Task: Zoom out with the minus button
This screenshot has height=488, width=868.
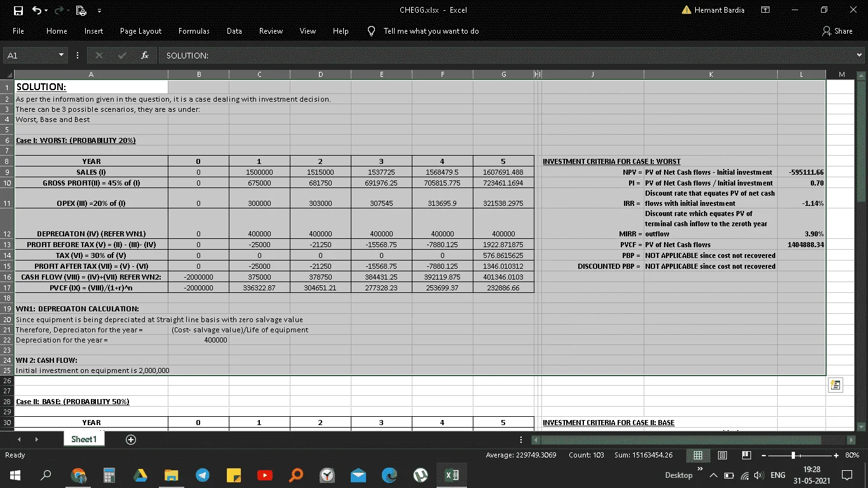Action: (x=764, y=455)
